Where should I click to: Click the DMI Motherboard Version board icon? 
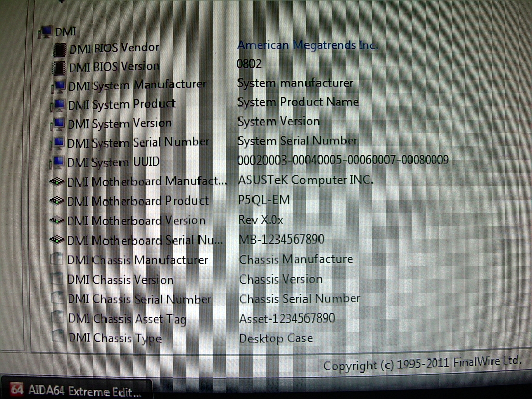[57, 221]
